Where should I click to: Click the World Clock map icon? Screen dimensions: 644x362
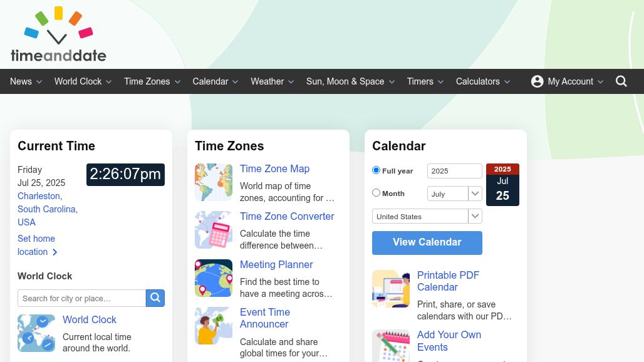[x=36, y=333]
